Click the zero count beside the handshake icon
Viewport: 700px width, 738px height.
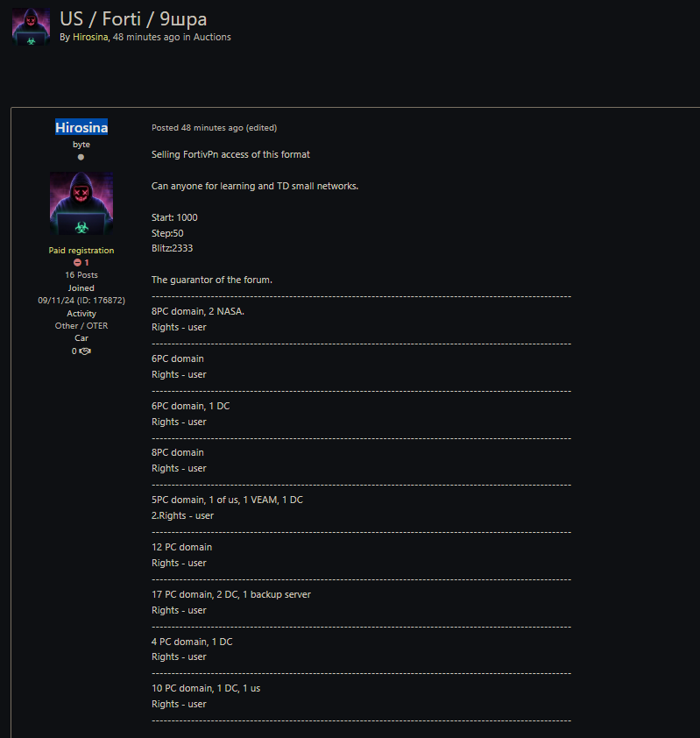(74, 351)
